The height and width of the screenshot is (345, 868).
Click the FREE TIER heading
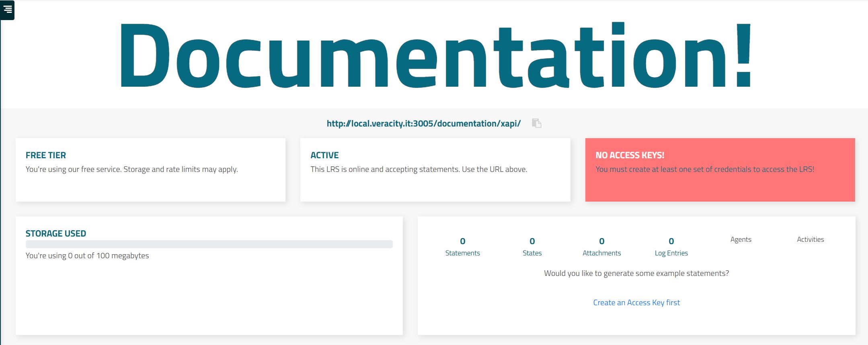(x=46, y=155)
